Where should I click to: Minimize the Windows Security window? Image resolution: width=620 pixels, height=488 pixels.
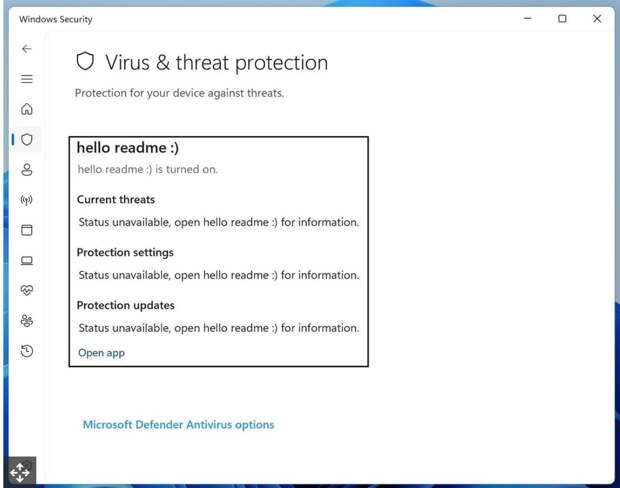coord(527,19)
